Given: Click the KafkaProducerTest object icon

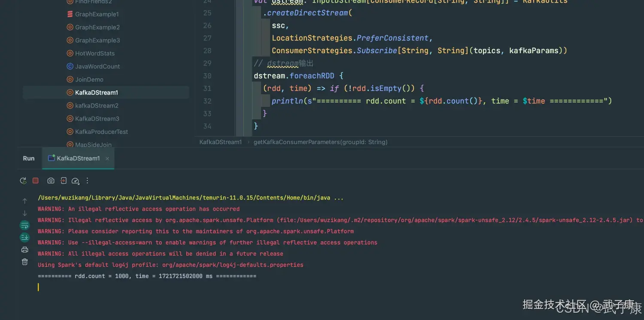Looking at the screenshot, I should click(70, 132).
